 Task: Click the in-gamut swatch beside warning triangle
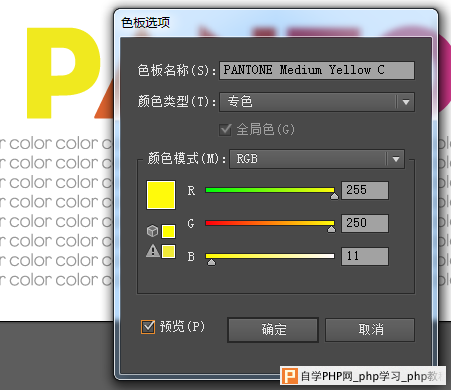168,251
